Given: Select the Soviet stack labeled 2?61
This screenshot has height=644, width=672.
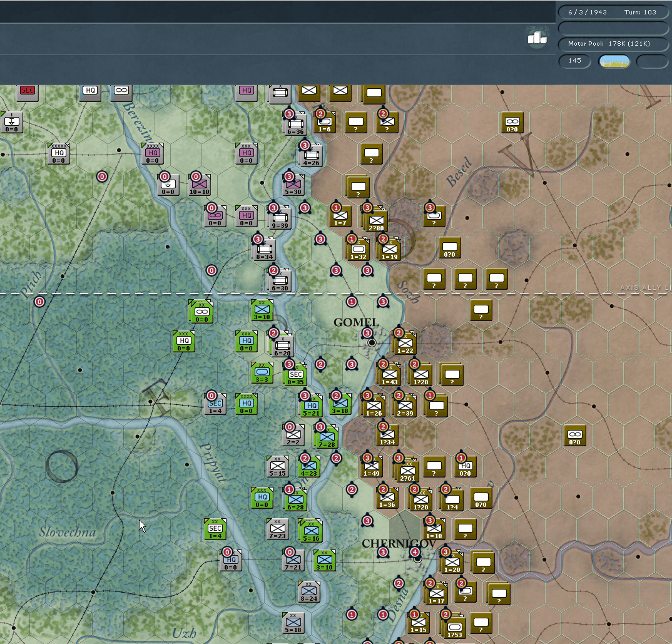Looking at the screenshot, I should [x=406, y=471].
